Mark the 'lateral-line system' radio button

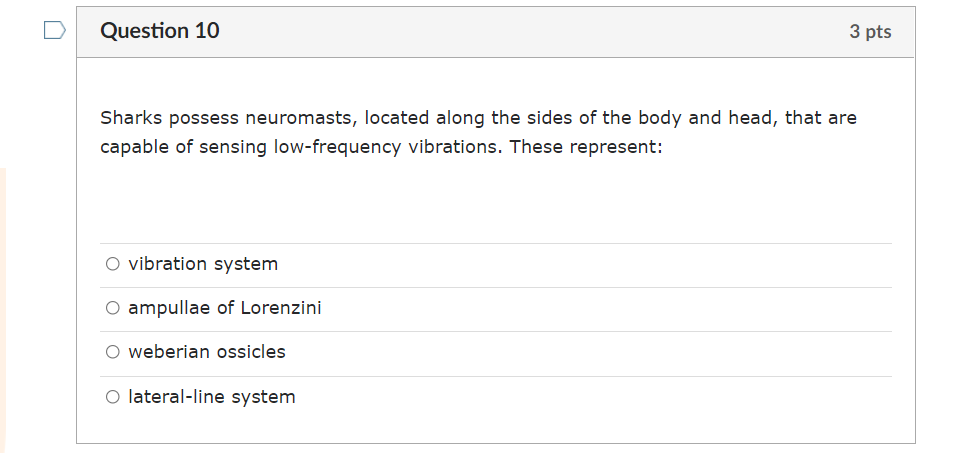coord(113,397)
